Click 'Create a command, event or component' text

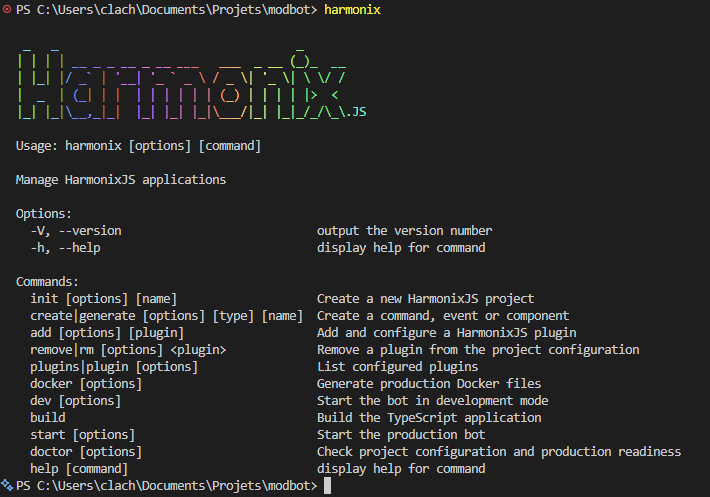click(443, 315)
